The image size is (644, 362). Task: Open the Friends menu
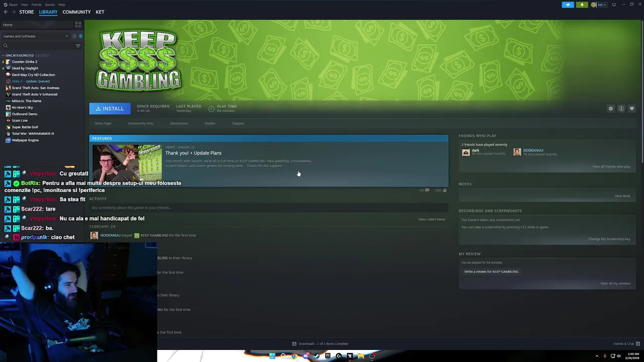[37, 5]
